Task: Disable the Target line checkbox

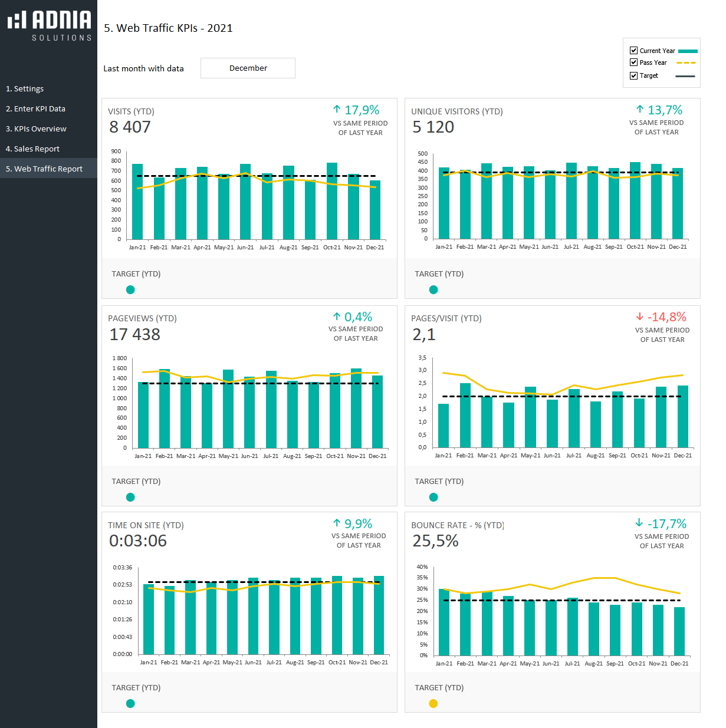Action: coord(633,75)
